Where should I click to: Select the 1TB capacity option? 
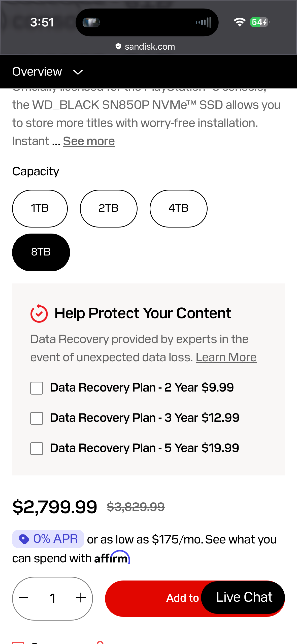40,208
